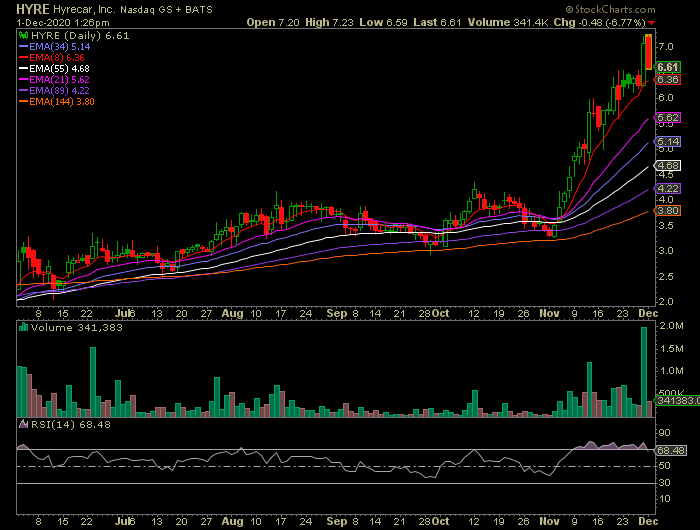
Task: Click the 68.48 RSI value tag
Action: point(671,450)
